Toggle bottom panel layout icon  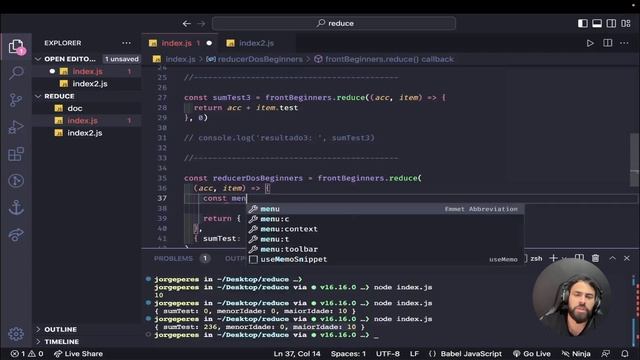pyautogui.click(x=597, y=23)
